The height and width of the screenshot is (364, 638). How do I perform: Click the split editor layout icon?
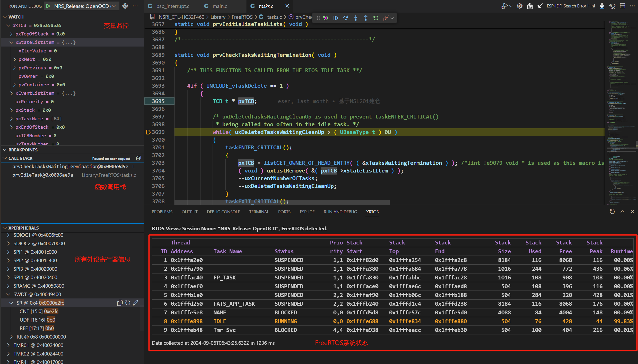(x=622, y=6)
